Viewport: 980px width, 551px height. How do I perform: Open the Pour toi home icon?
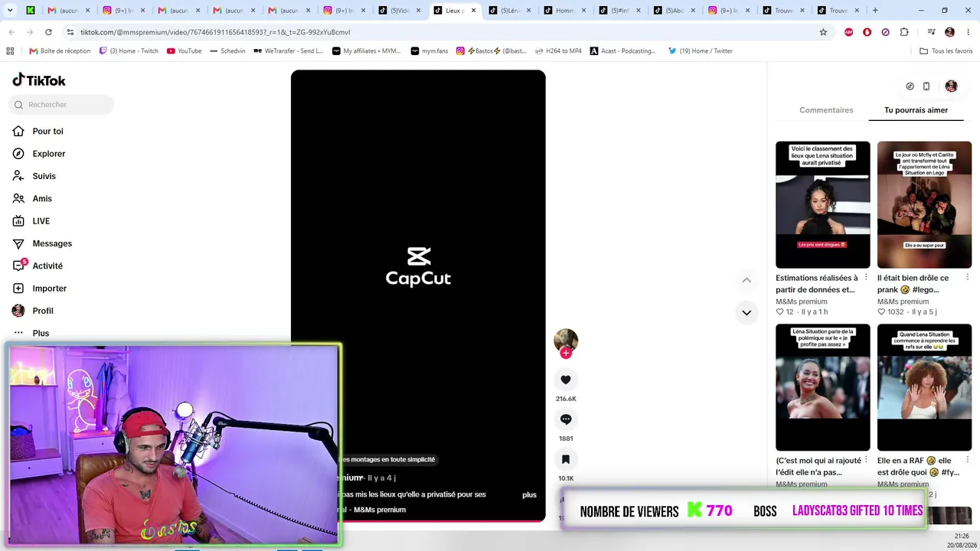18,132
